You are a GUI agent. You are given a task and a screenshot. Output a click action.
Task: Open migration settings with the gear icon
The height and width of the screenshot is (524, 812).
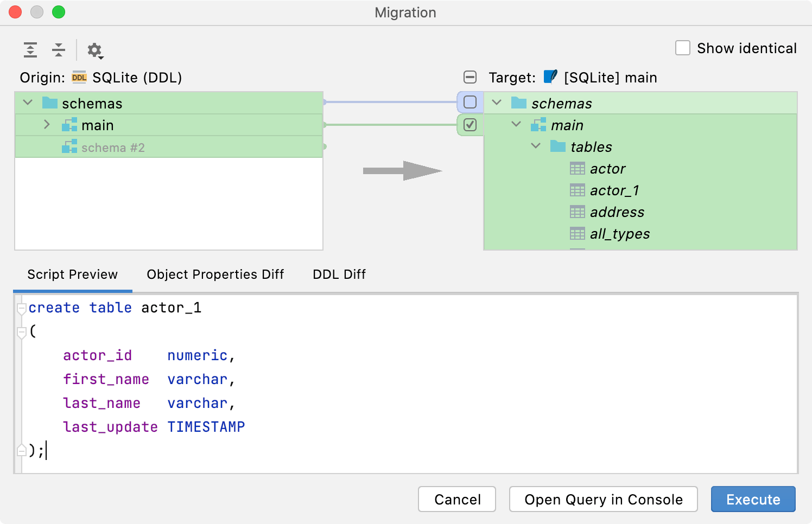pos(96,50)
